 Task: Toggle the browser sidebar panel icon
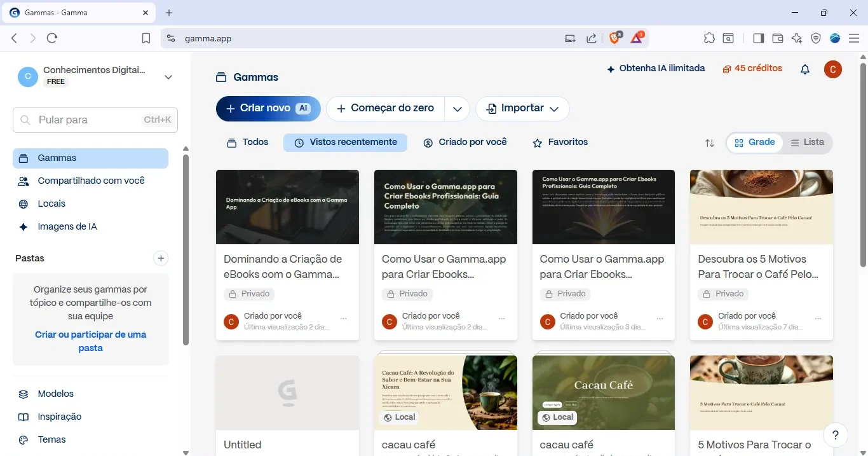click(x=758, y=38)
